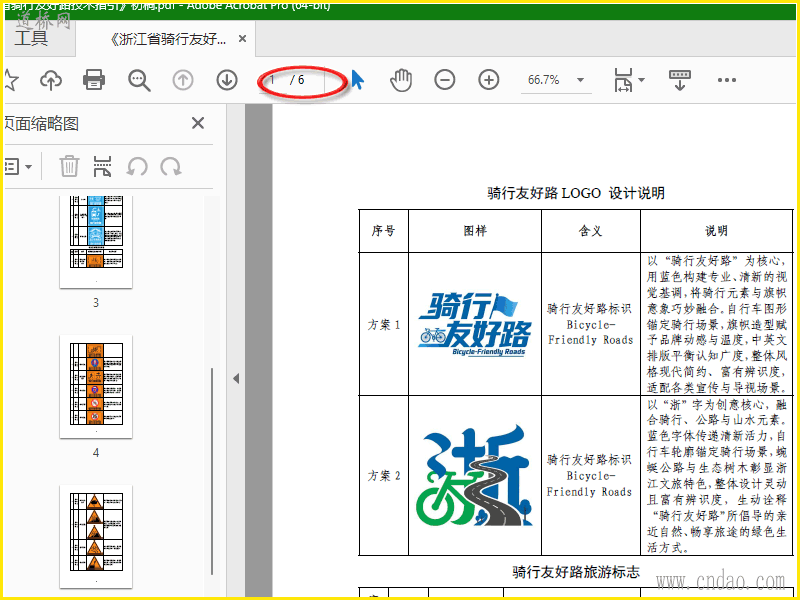Switch to the 《浙江省骑行友好... document tab
The height and width of the screenshot is (600, 800).
tap(168, 39)
